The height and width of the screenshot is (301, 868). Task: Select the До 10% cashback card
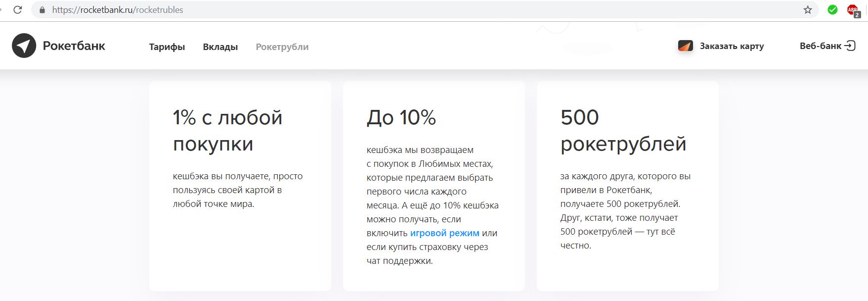(434, 186)
